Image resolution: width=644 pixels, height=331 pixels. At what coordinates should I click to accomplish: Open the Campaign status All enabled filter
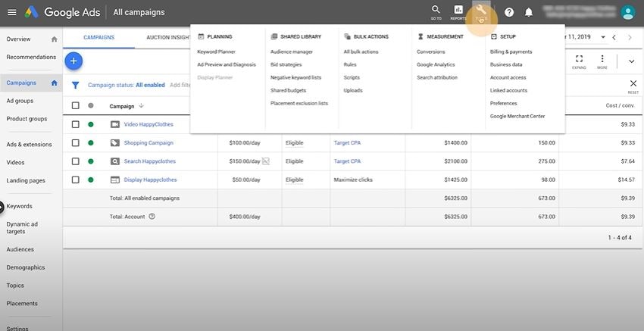pos(127,85)
